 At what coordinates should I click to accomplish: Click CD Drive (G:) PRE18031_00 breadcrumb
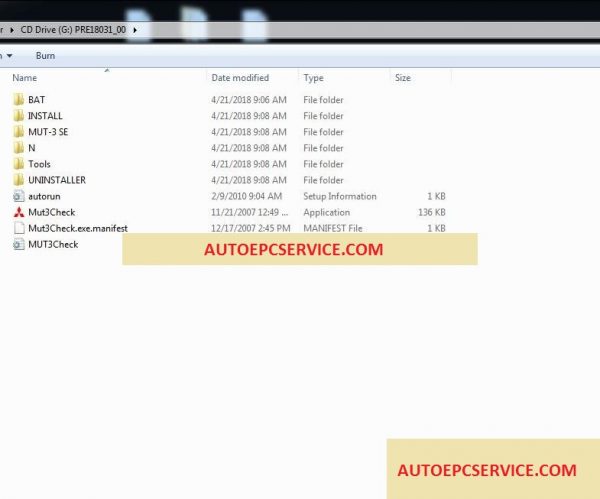[73, 30]
